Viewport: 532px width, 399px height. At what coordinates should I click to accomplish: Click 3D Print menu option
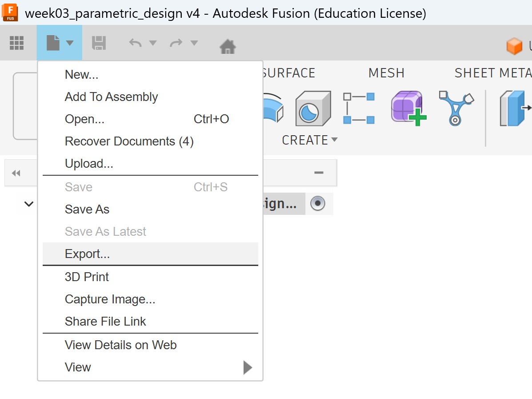pyautogui.click(x=87, y=277)
